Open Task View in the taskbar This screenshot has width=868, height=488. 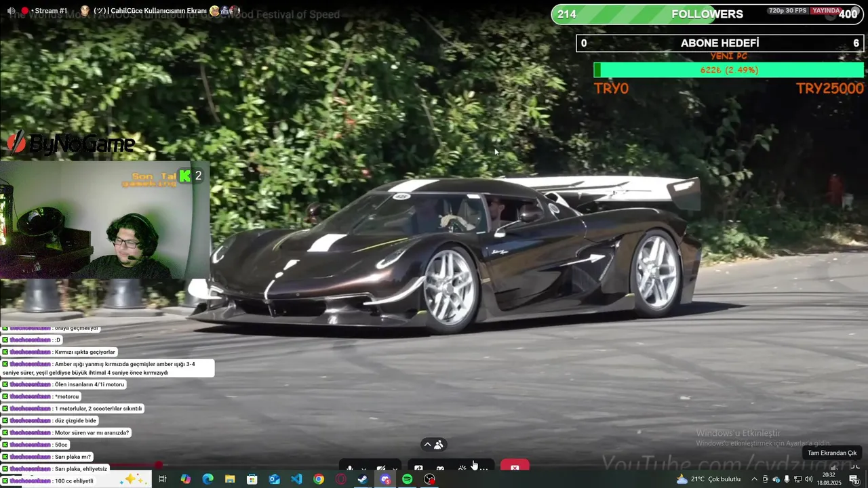163,479
